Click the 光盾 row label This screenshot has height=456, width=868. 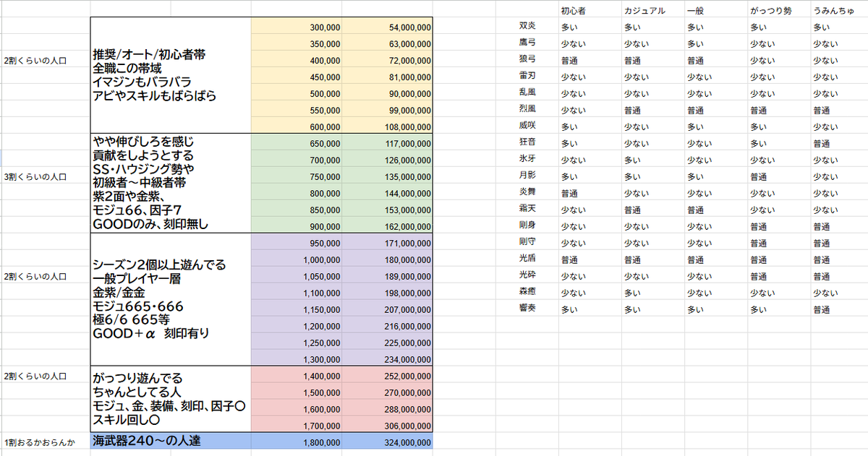point(527,259)
